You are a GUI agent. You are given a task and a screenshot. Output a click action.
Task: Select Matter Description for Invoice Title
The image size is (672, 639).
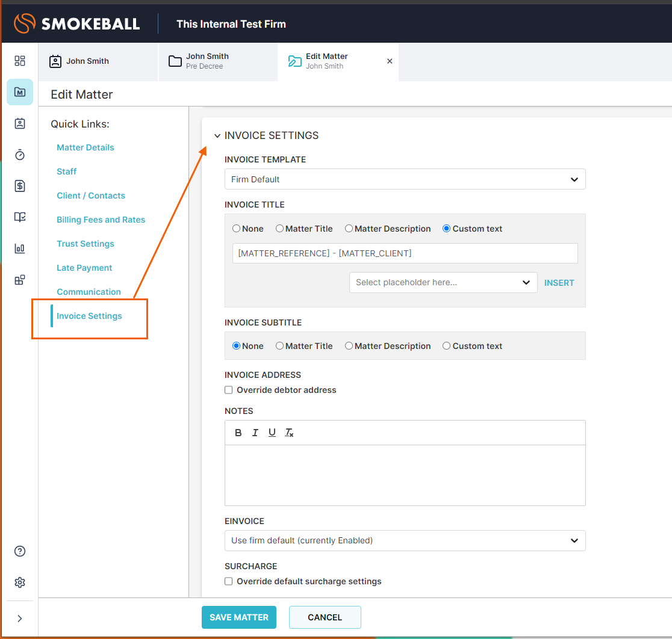pyautogui.click(x=349, y=229)
